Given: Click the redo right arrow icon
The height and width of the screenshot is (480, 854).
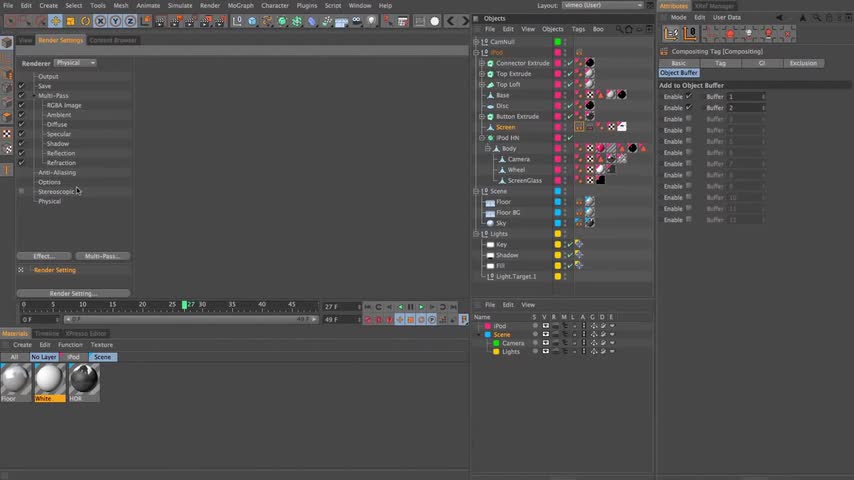Looking at the screenshot, I should click(x=465, y=21).
